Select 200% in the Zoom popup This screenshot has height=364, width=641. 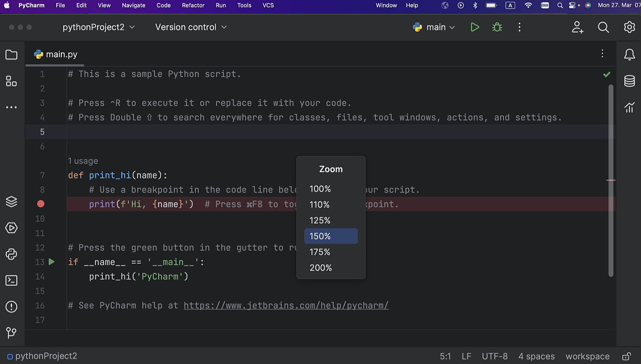(x=320, y=267)
